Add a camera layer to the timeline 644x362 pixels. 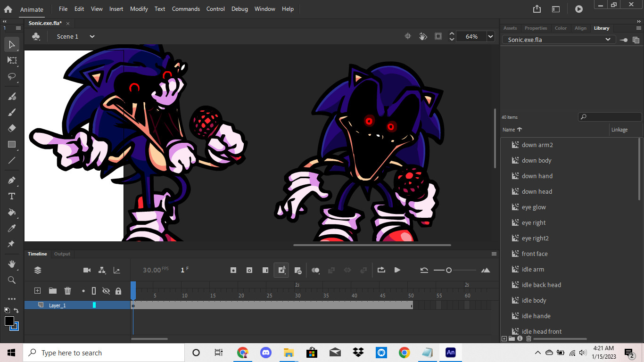(87, 270)
